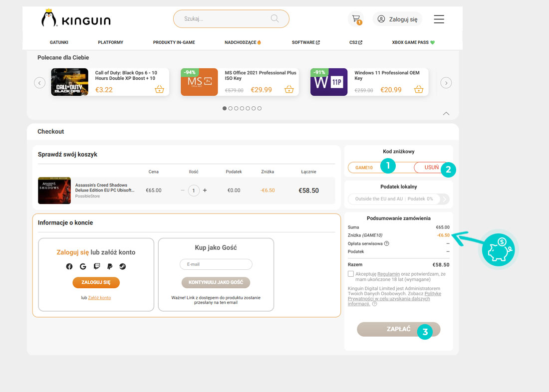
Task: Open MS Office 2021 thumbnail
Action: (199, 82)
